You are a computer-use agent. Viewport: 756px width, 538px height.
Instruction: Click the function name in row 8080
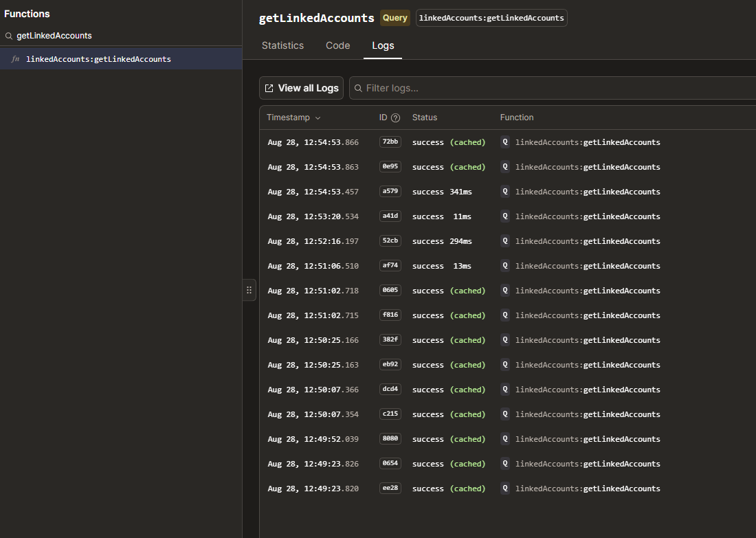[588, 439]
